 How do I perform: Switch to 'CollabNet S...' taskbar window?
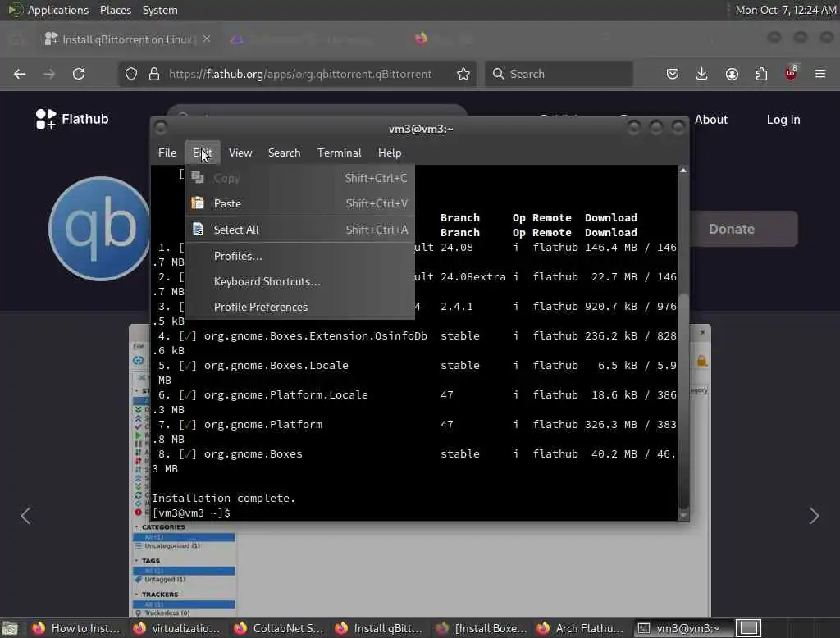pos(279,628)
